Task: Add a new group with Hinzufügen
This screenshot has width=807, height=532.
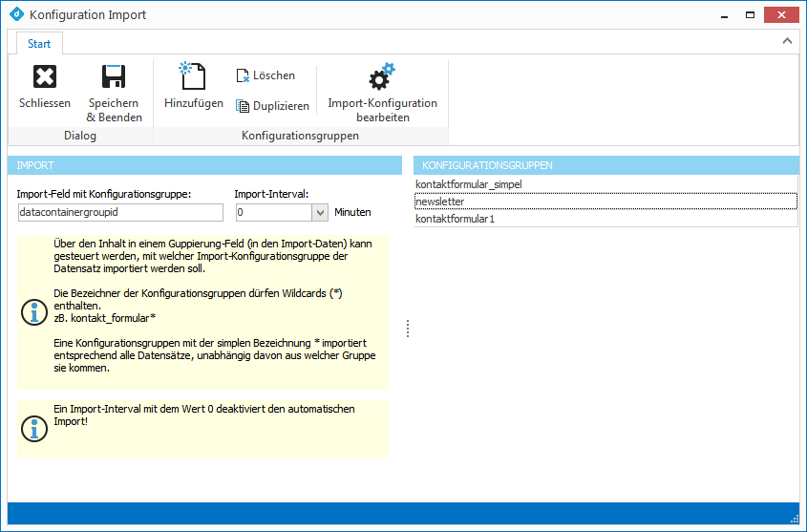Action: click(193, 76)
